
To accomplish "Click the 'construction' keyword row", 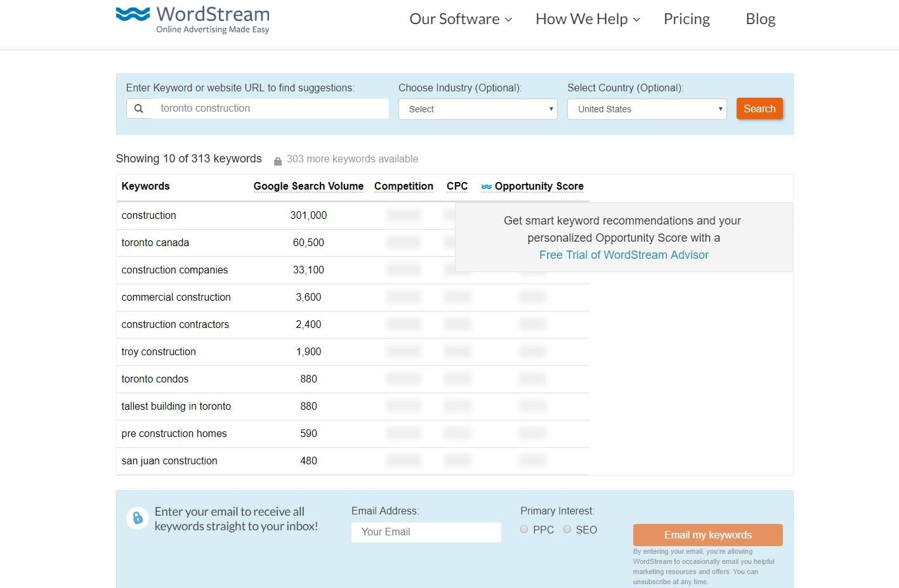I will point(353,216).
